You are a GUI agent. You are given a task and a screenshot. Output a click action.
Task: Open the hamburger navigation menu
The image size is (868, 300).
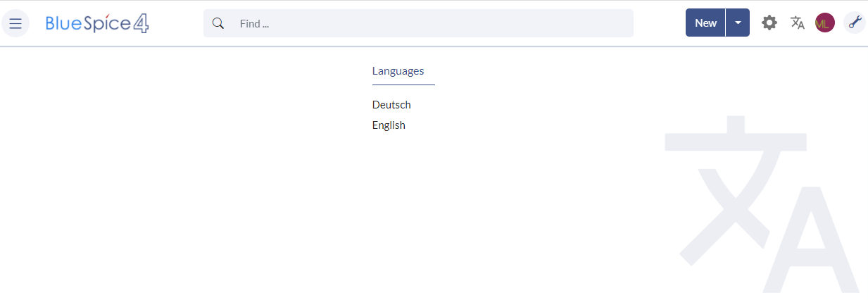15,23
